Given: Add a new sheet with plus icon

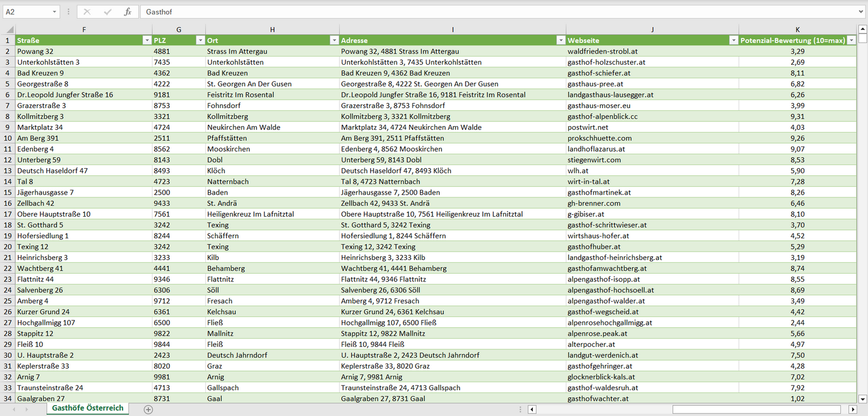Looking at the screenshot, I should pos(148,409).
